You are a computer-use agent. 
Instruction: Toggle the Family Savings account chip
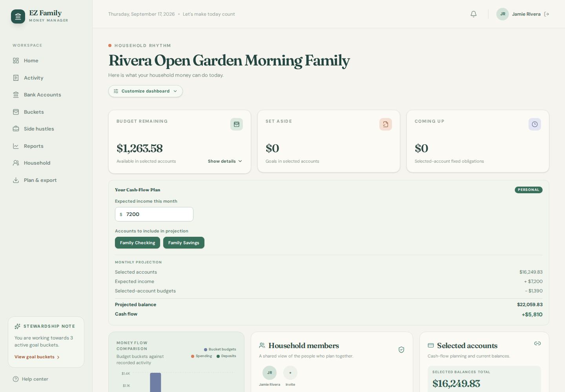click(x=184, y=243)
